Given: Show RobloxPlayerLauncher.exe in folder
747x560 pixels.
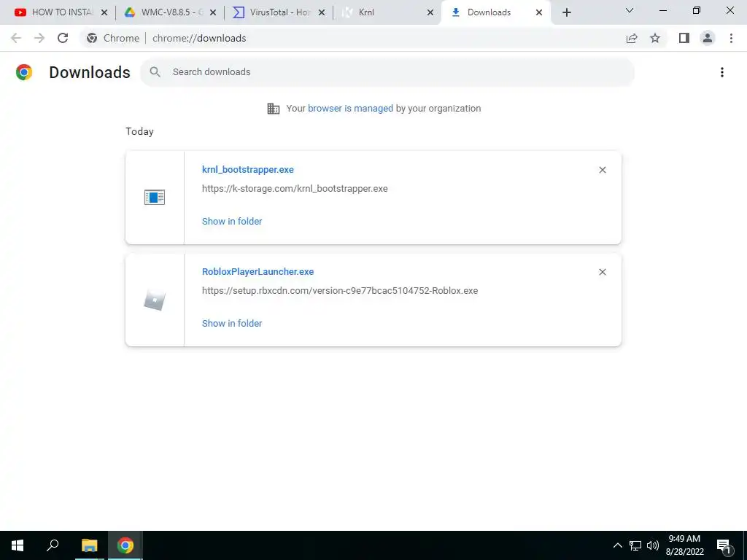Looking at the screenshot, I should [x=232, y=323].
